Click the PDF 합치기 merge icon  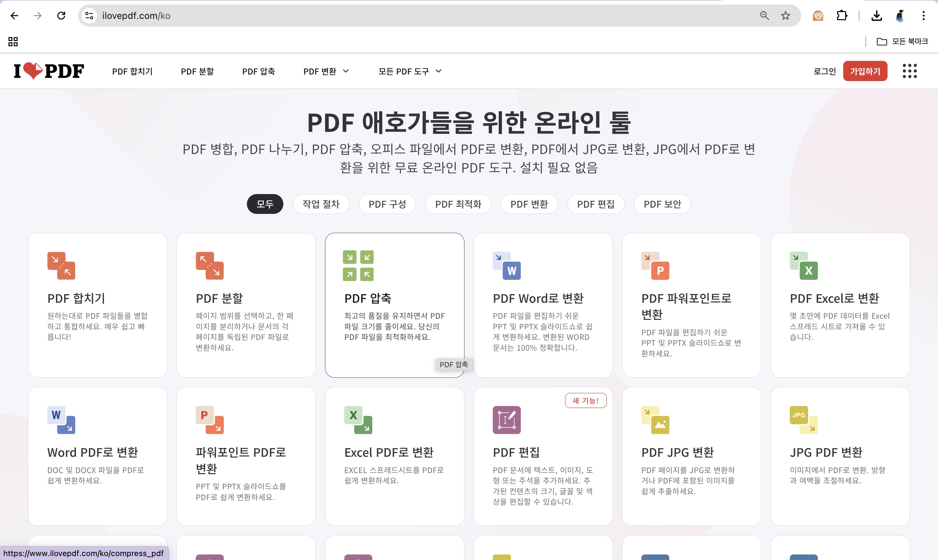(x=61, y=266)
